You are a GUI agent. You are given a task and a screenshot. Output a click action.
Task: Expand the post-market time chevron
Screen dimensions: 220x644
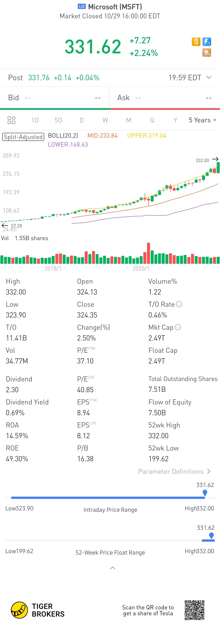point(209,78)
